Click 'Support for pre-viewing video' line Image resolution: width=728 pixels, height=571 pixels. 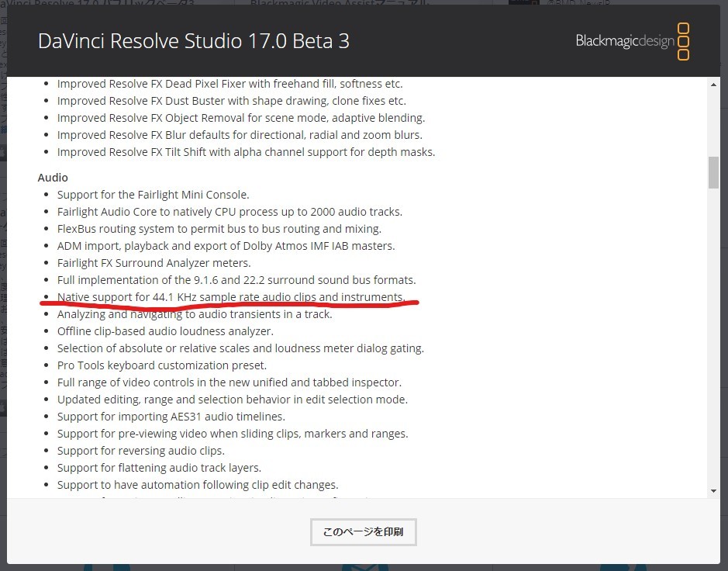click(x=233, y=434)
